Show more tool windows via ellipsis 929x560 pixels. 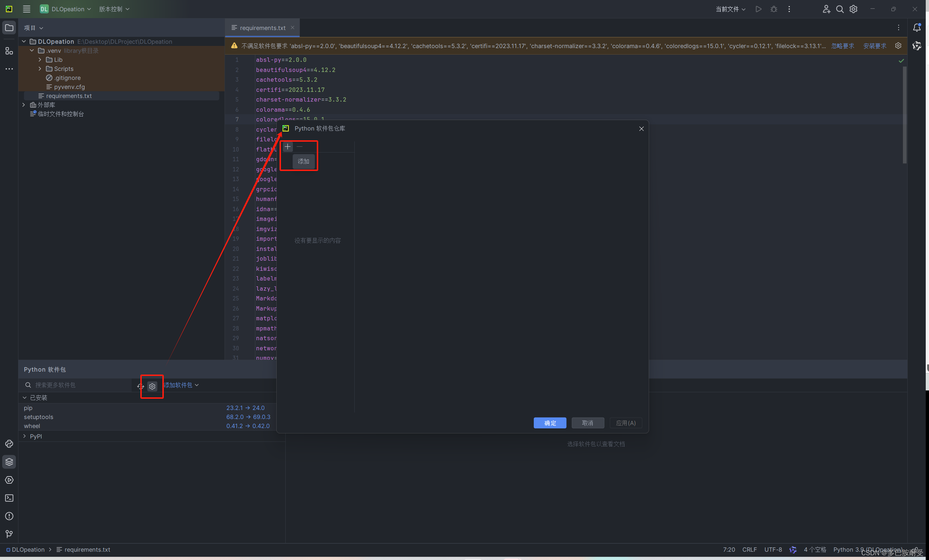9,69
